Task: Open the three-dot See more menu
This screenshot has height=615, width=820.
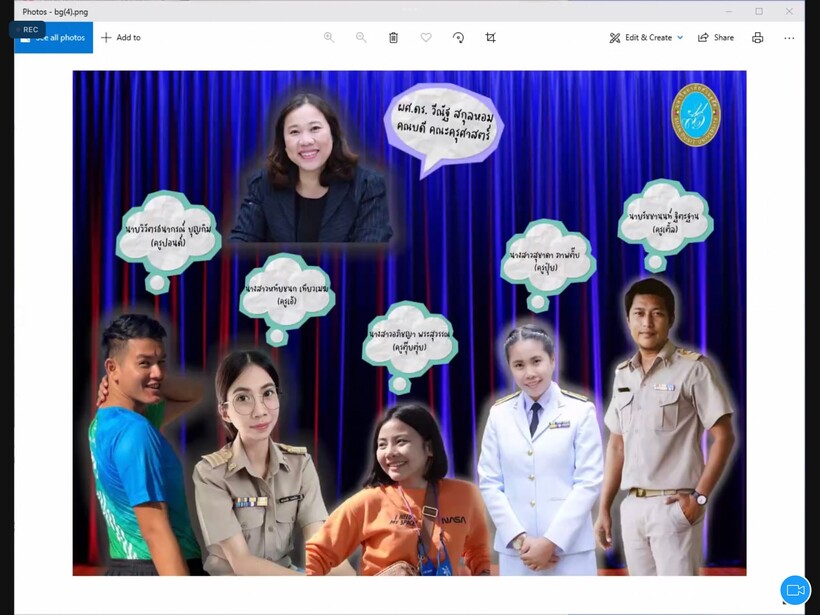Action: point(789,38)
